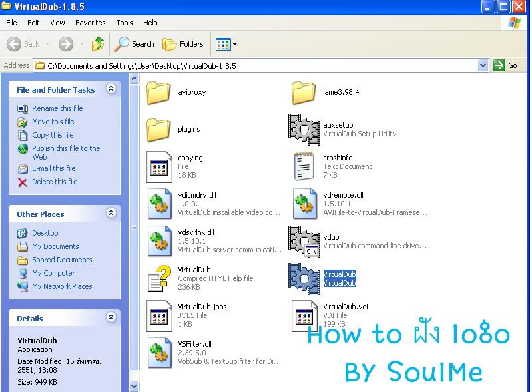Click Copy this file link

coord(53,135)
